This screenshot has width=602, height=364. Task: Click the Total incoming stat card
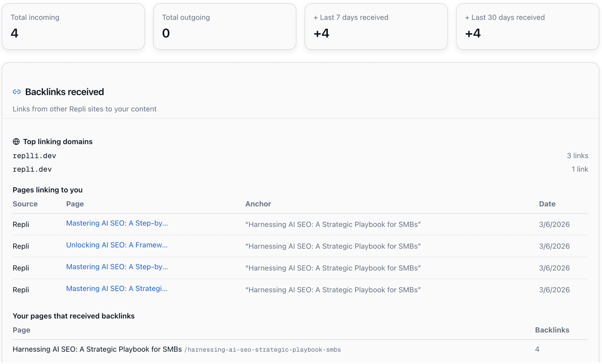tap(73, 26)
